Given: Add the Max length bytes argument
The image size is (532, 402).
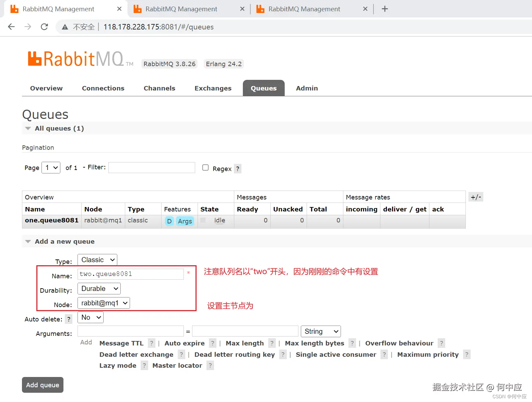Looking at the screenshot, I should point(315,343).
